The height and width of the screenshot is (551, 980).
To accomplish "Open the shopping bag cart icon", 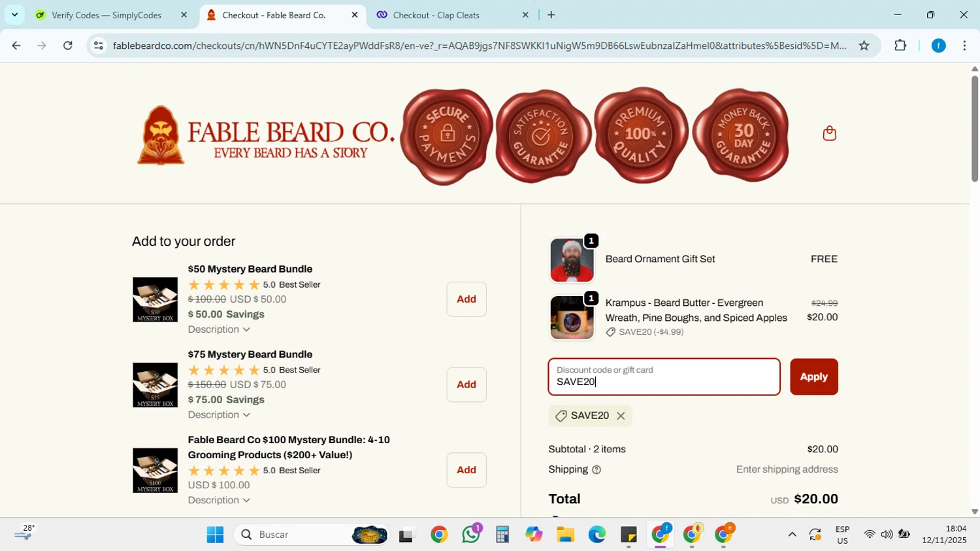I will click(829, 133).
